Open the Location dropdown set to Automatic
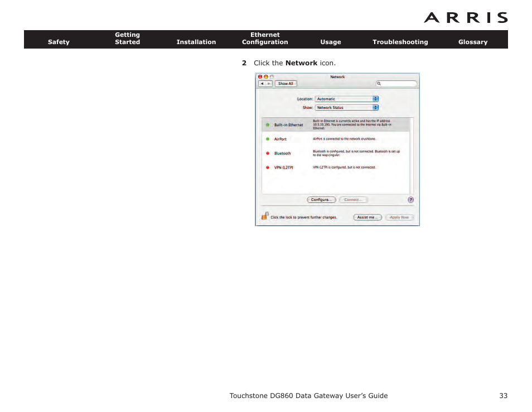532x412 pixels. click(x=347, y=99)
